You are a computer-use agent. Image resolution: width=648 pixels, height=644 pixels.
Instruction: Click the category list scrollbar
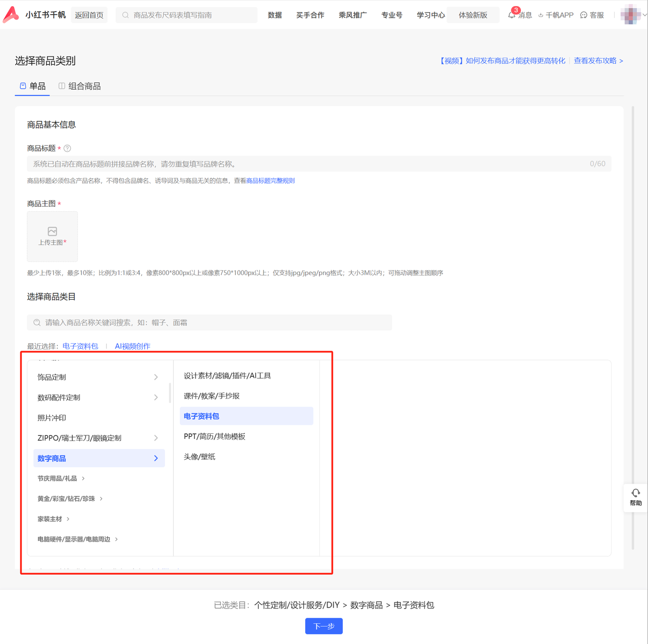coord(170,392)
